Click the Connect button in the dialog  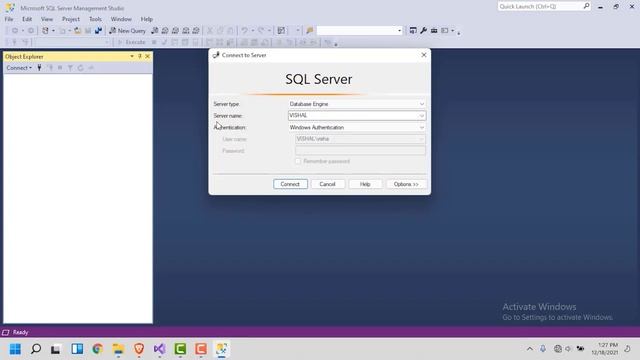pyautogui.click(x=290, y=184)
